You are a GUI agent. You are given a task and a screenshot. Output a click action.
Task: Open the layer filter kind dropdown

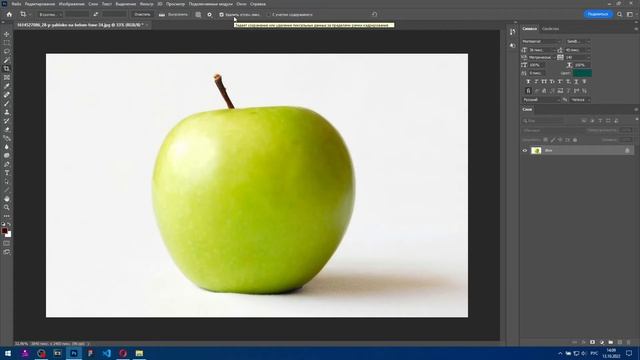tap(543, 121)
